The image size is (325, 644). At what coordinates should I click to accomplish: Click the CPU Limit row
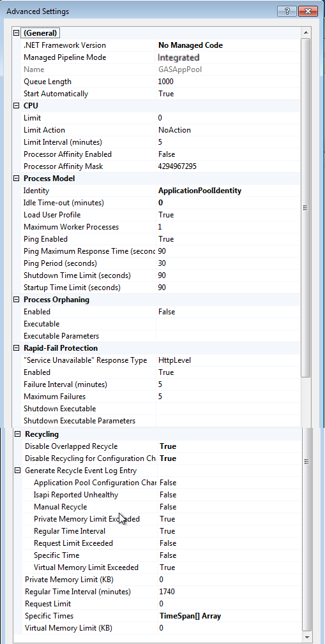pyautogui.click(x=161, y=118)
